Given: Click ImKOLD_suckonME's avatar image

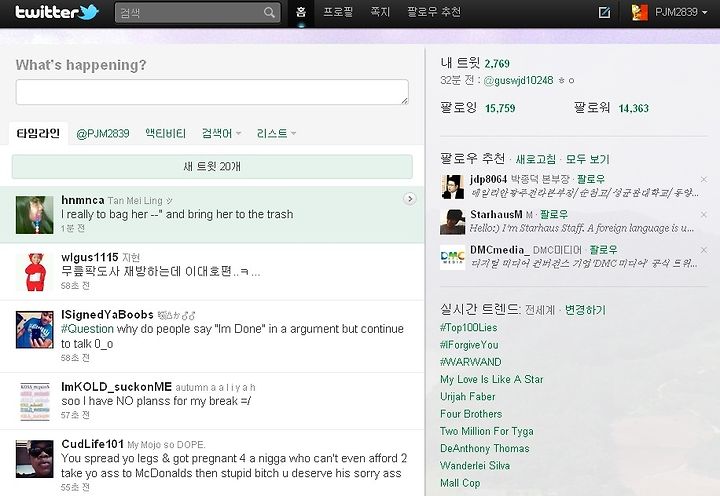Looking at the screenshot, I should tap(34, 401).
